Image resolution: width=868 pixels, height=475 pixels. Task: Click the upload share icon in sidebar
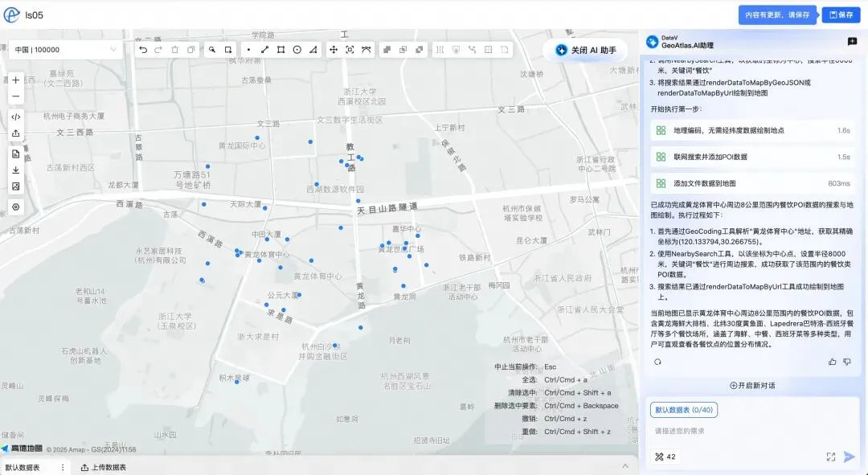15,133
